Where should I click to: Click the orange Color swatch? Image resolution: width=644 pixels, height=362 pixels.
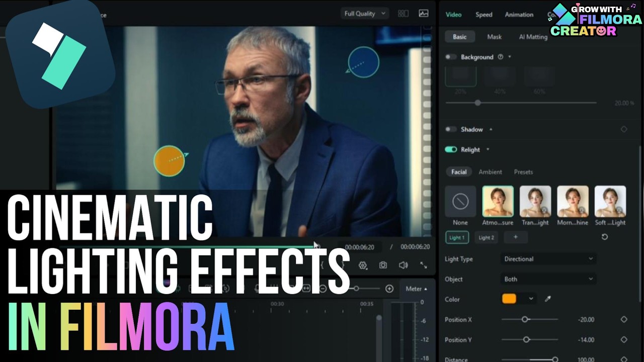click(x=509, y=299)
